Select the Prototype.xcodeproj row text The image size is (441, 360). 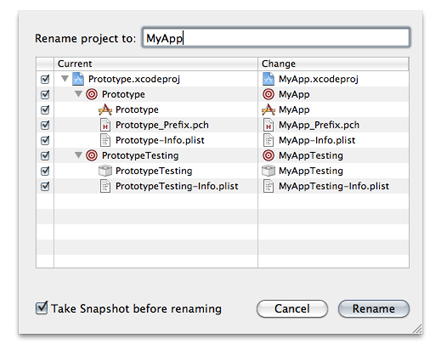pyautogui.click(x=134, y=79)
